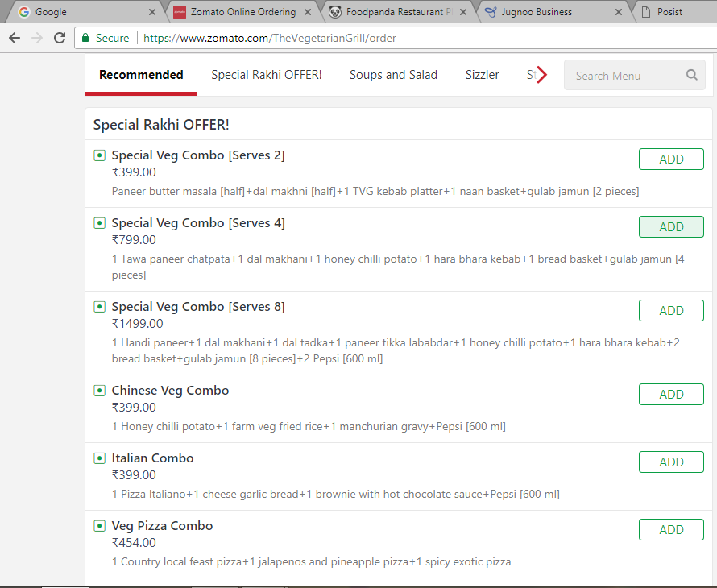Image resolution: width=717 pixels, height=588 pixels.
Task: Click the veg symbol beside Chinese Veg Combo
Action: tap(99, 391)
